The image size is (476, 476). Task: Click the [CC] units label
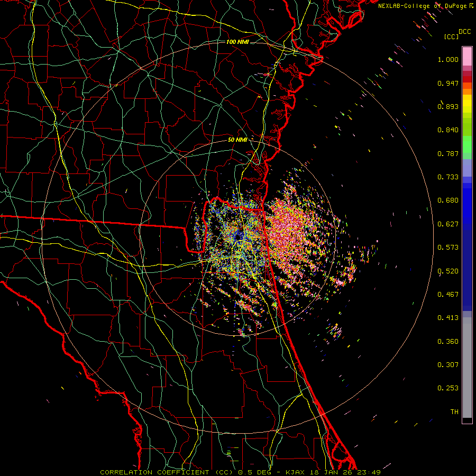(x=452, y=36)
